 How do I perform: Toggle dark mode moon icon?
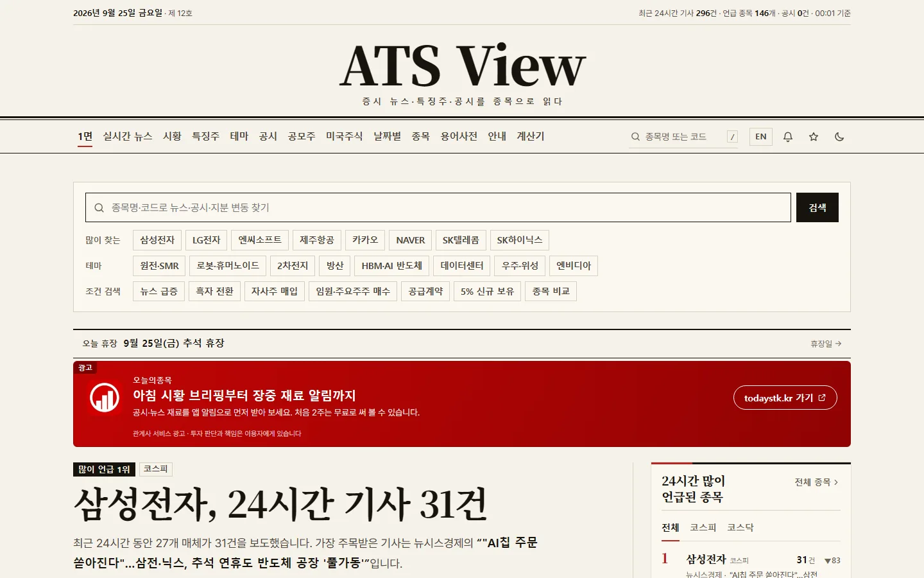(x=839, y=137)
